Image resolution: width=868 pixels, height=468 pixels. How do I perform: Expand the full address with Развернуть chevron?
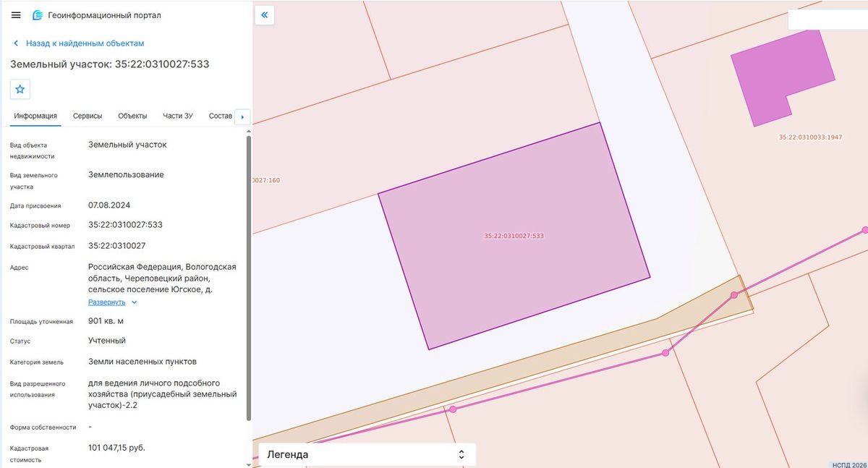click(x=135, y=302)
